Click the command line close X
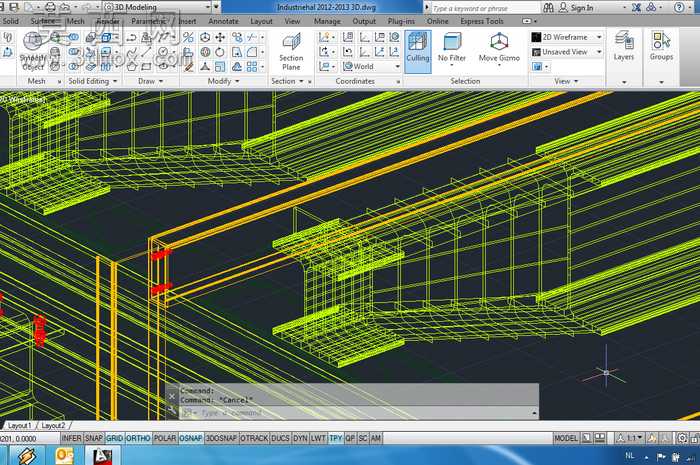This screenshot has height=465, width=700. [172, 396]
